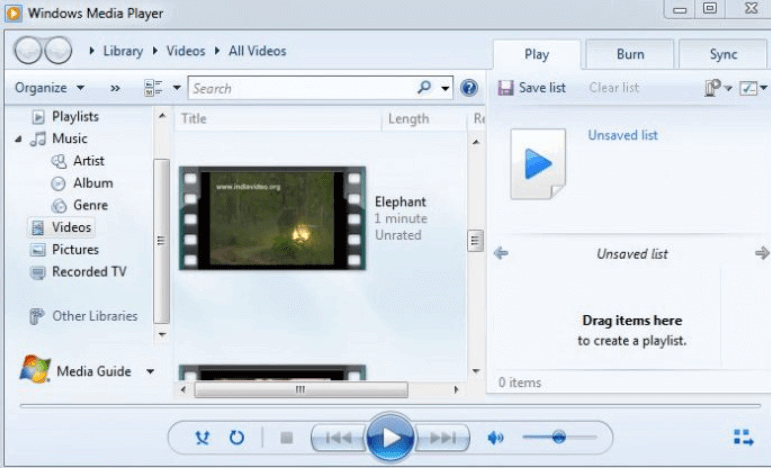Click the View options icon
This screenshot has width=771, height=468.
tap(153, 88)
